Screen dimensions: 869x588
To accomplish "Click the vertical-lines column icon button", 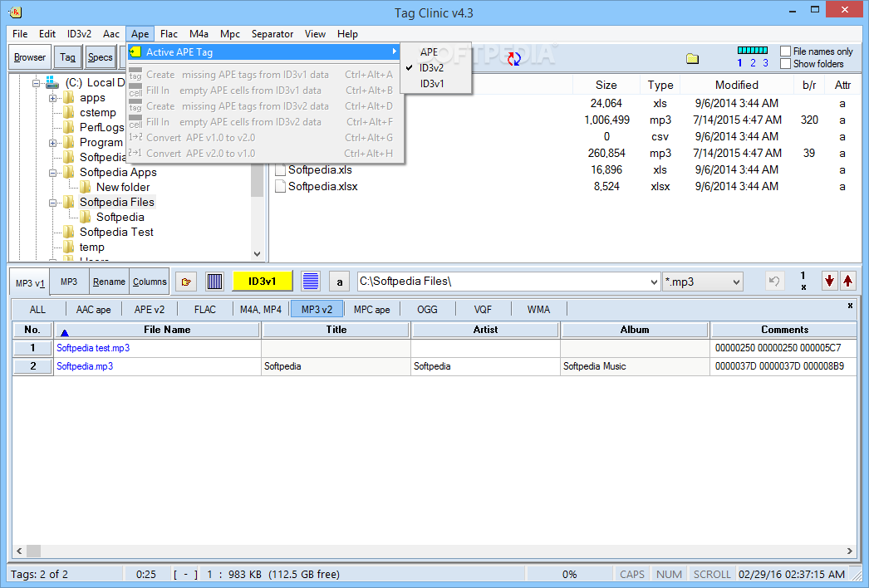I will [x=214, y=282].
